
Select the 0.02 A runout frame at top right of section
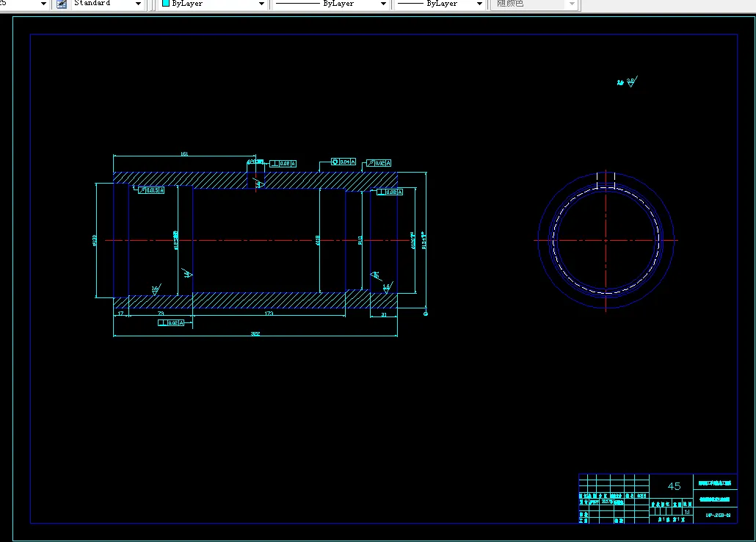point(379,163)
